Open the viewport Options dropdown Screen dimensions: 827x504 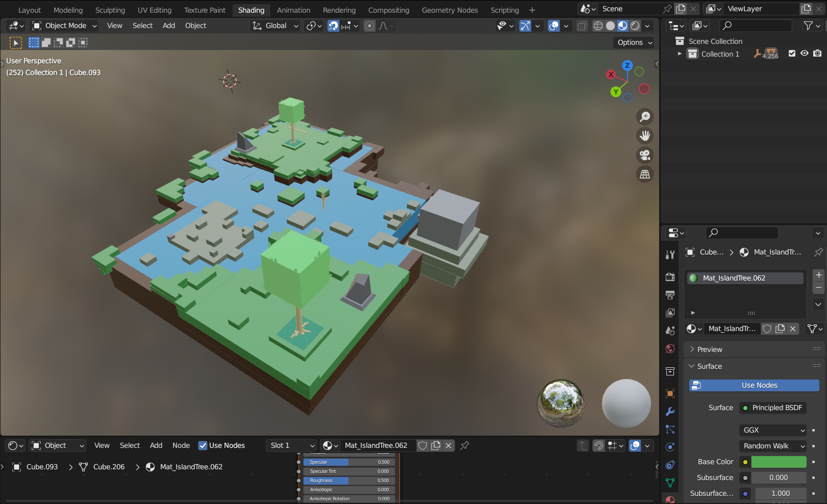tap(634, 42)
